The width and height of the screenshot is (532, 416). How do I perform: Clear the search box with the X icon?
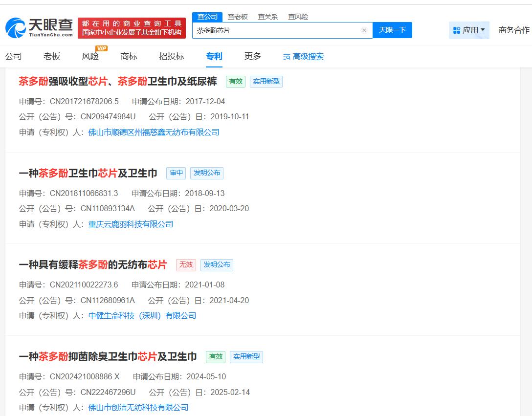[x=364, y=30]
